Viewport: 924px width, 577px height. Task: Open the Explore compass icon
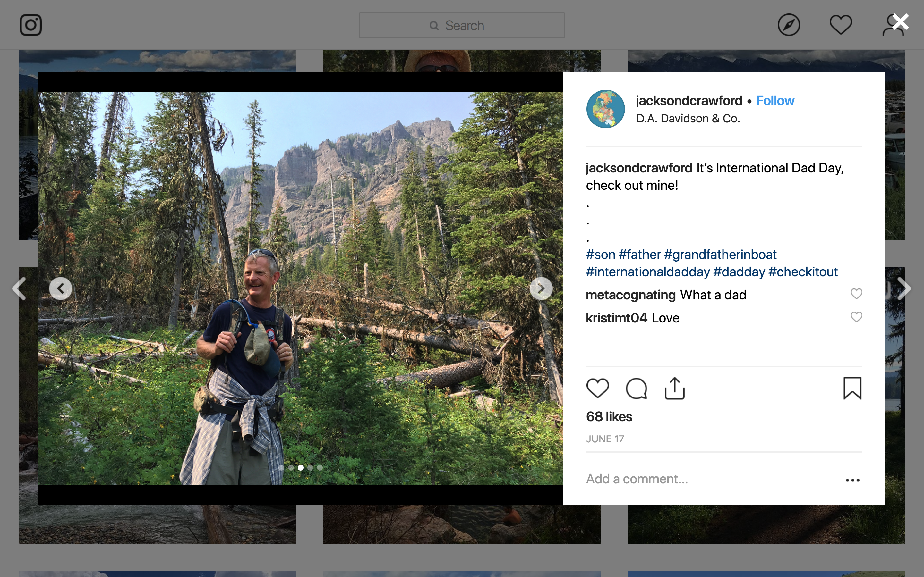789,25
